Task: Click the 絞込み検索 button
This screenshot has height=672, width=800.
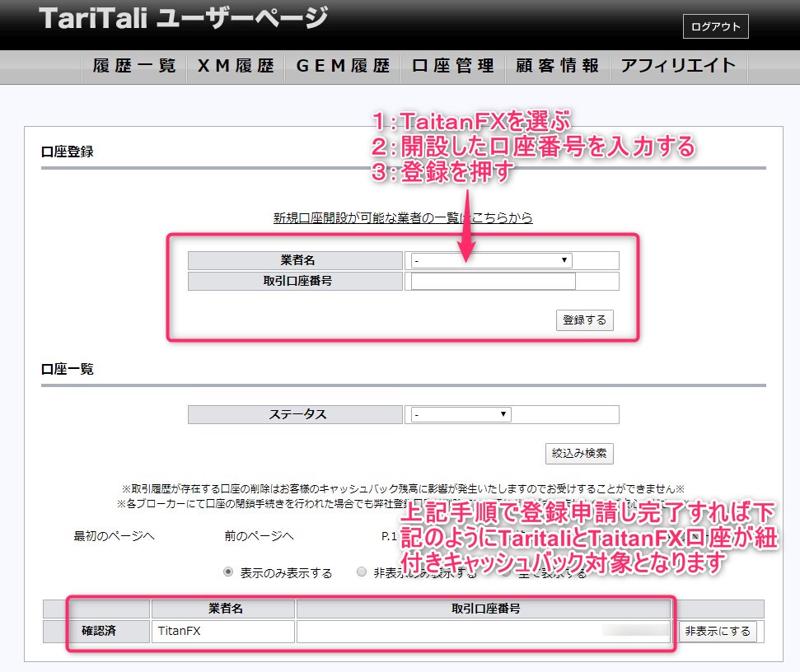Action: pyautogui.click(x=579, y=454)
